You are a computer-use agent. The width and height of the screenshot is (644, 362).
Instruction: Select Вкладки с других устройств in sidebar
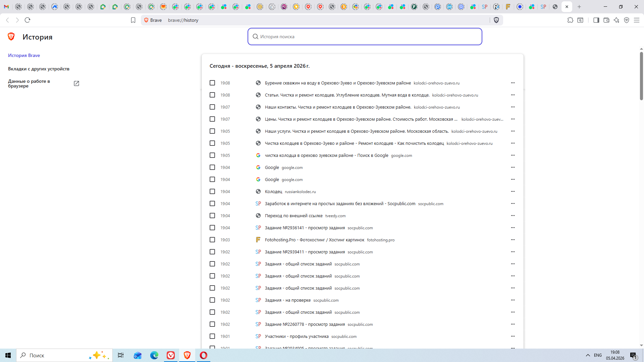tap(39, 69)
